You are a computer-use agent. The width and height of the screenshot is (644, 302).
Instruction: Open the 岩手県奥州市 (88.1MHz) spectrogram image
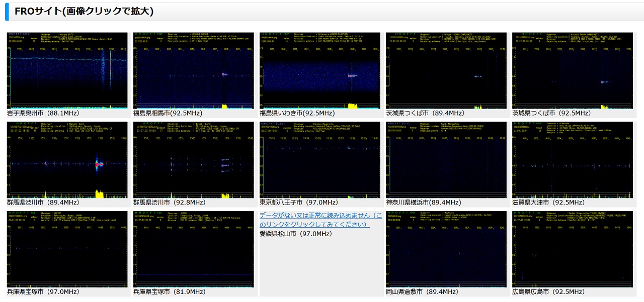67,70
